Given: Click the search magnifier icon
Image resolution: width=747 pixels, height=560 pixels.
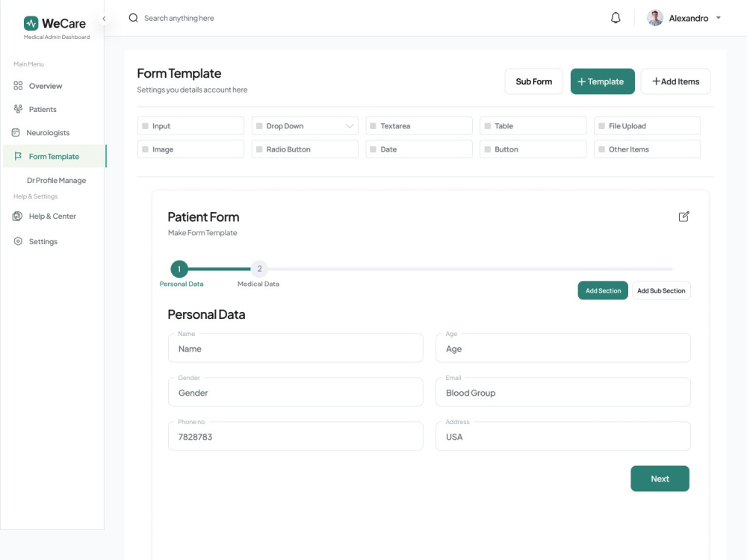Looking at the screenshot, I should click(134, 18).
